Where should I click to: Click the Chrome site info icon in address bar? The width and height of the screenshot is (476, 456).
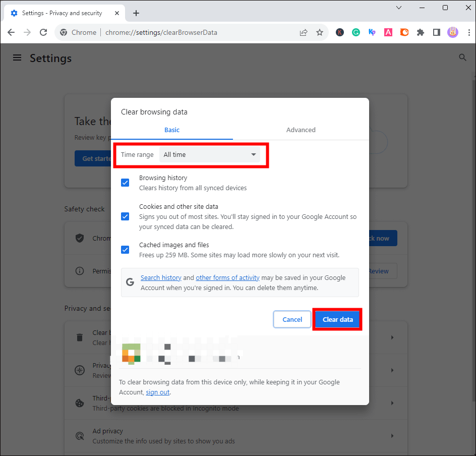(x=64, y=32)
